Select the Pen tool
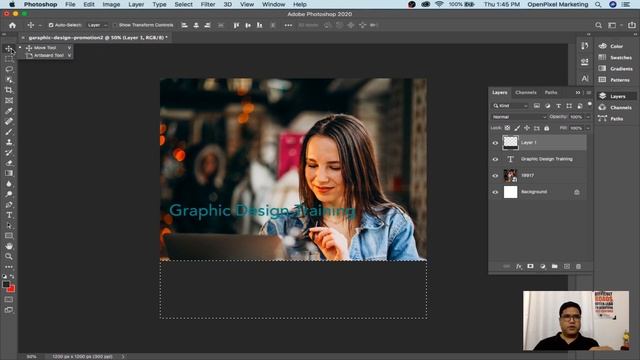This screenshot has width=640, height=360. (x=9, y=204)
